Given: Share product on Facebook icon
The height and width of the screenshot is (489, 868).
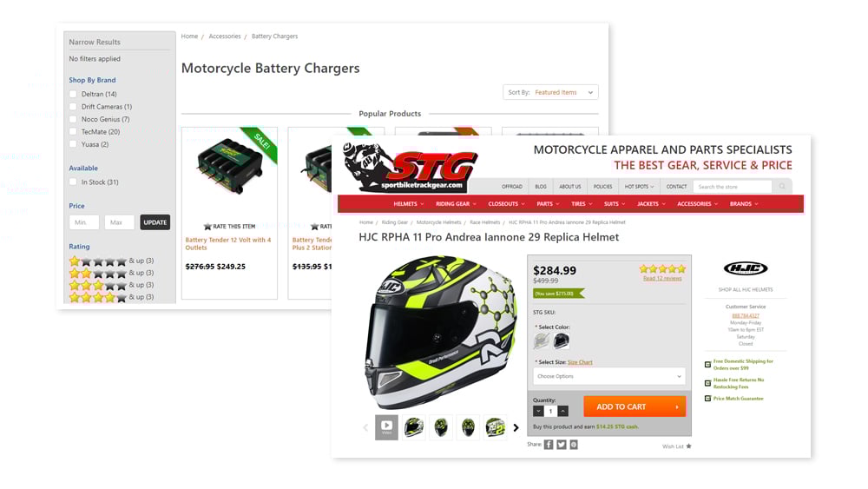Looking at the screenshot, I should [x=548, y=445].
